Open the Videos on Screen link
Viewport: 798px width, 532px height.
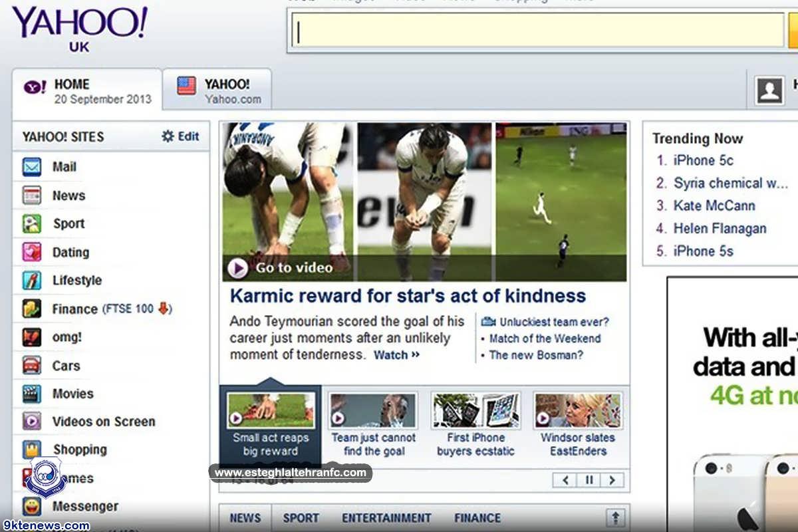104,422
